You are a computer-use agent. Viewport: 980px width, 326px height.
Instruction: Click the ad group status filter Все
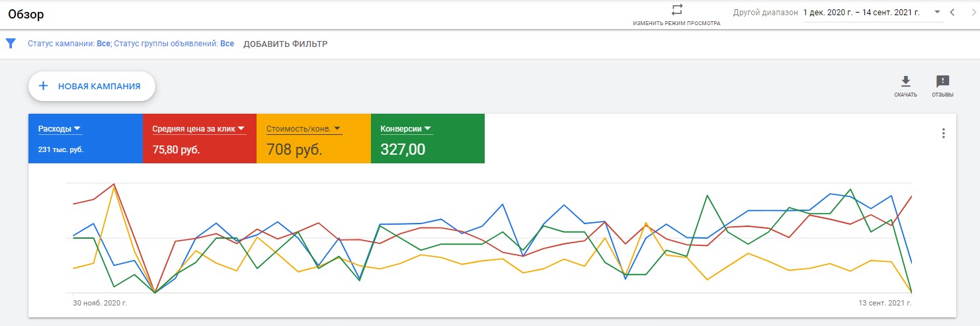(x=227, y=44)
